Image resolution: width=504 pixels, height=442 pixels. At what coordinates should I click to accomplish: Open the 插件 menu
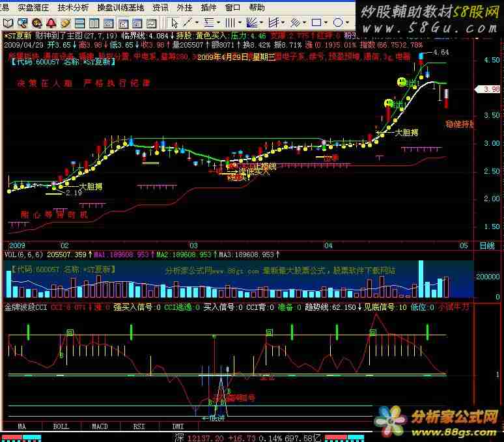208,7
